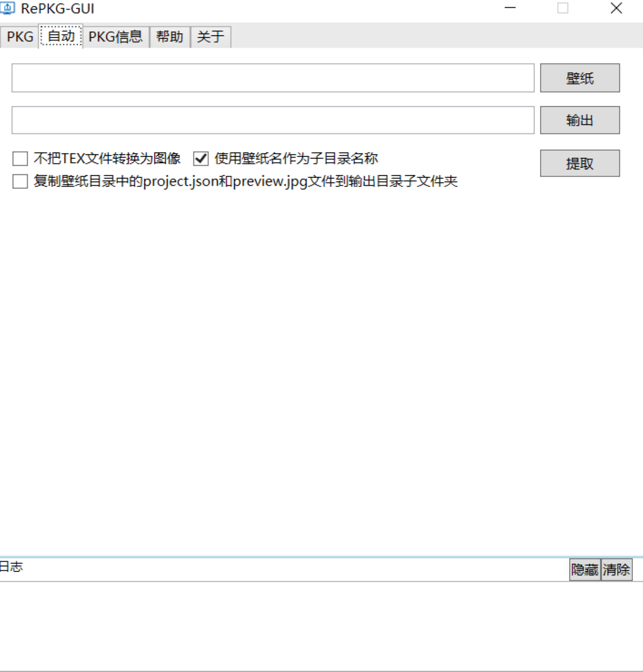The width and height of the screenshot is (643, 672).
Task: Hide the log using the 隐藏 button
Action: [x=584, y=569]
